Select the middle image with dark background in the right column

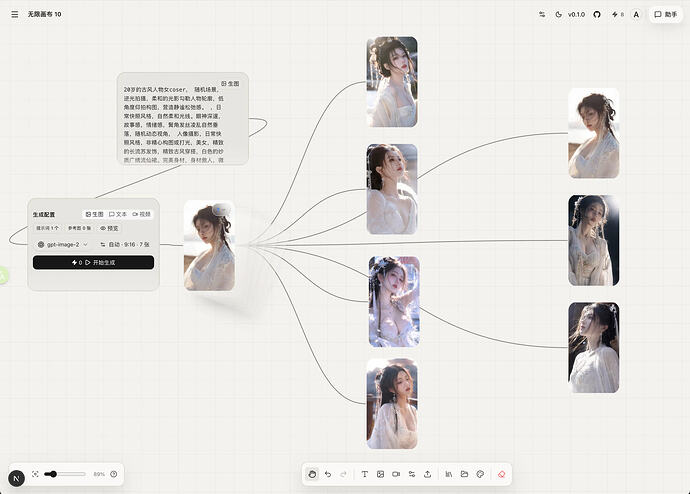click(593, 241)
